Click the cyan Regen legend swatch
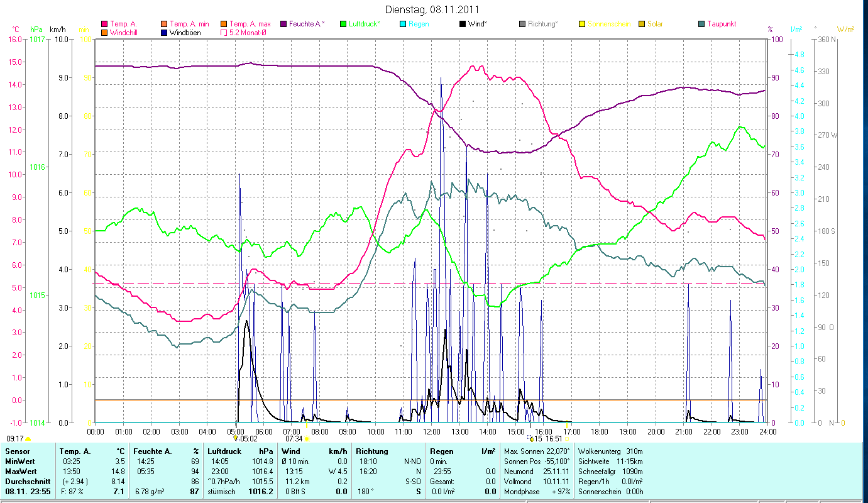The height and width of the screenshot is (503, 868). point(402,24)
